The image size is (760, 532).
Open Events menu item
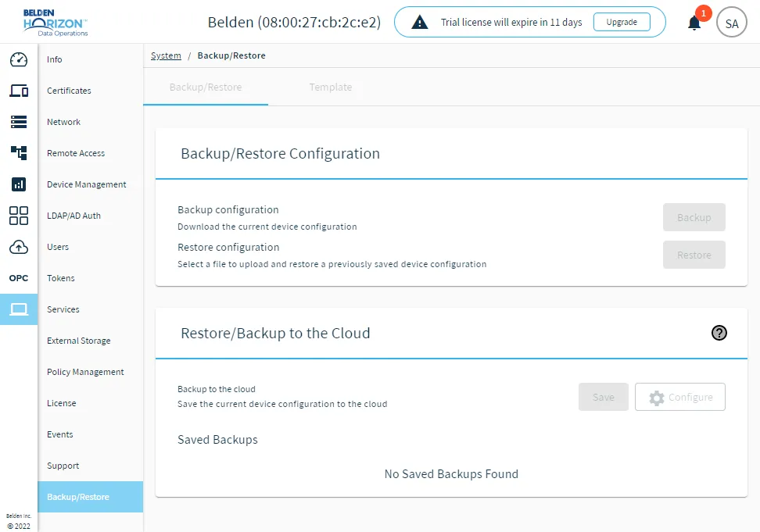[90, 434]
